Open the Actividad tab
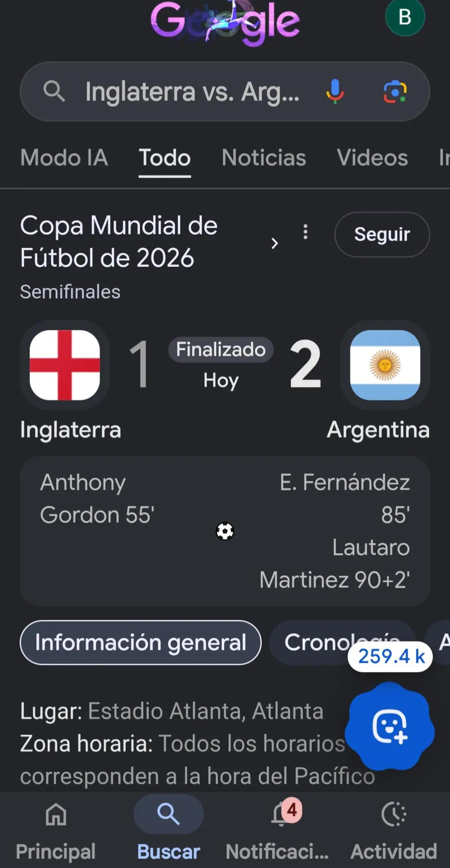 (394, 829)
